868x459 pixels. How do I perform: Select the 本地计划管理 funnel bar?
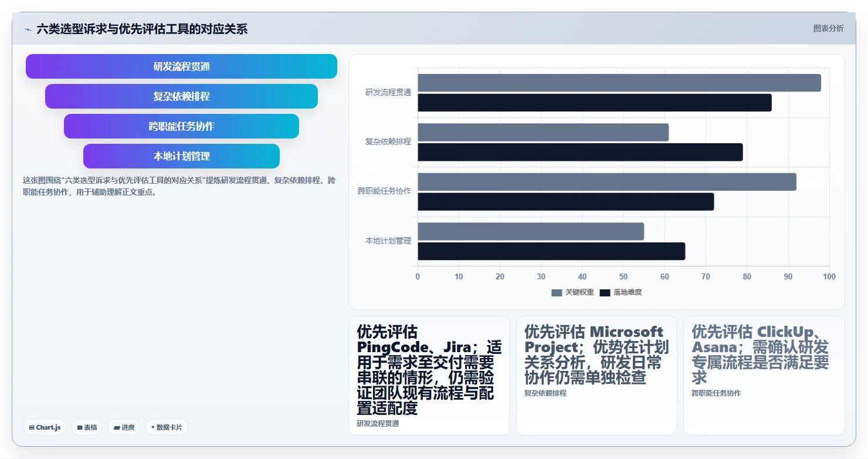click(x=181, y=156)
